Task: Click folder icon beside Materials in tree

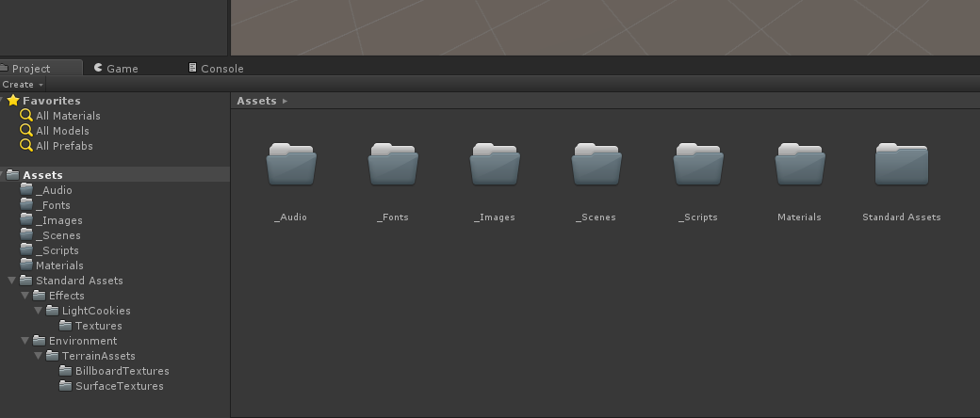Action: [x=26, y=265]
